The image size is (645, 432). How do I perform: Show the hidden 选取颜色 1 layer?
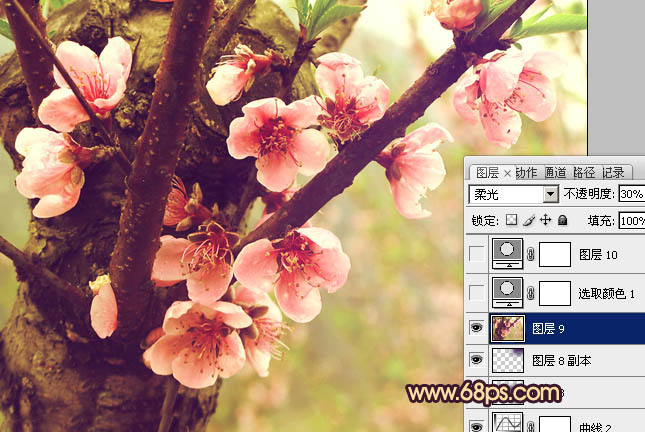[x=477, y=292]
